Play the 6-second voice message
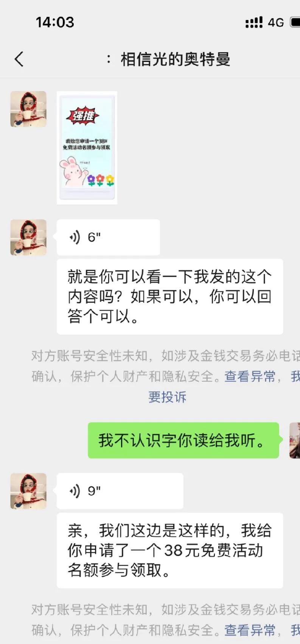This screenshot has height=644, width=300. 108,237
